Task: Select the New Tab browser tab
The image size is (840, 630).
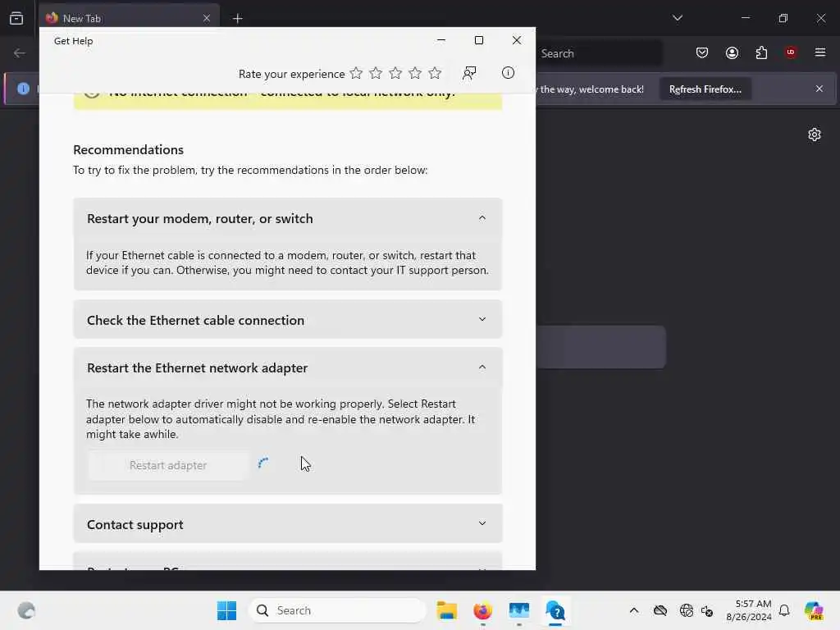Action: [x=129, y=18]
